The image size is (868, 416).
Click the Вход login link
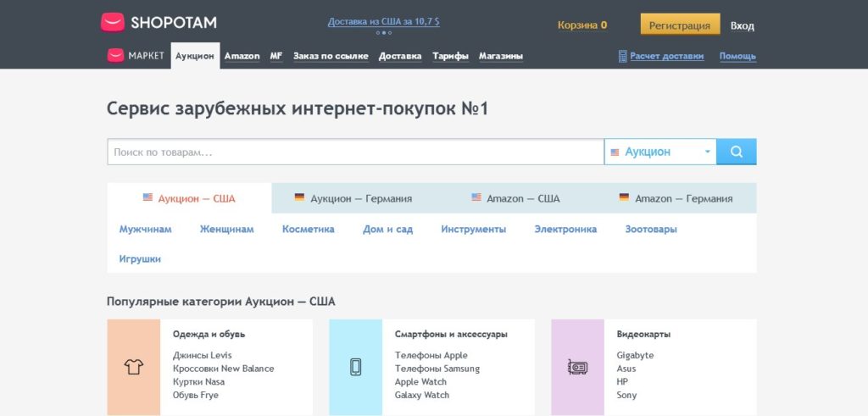pyautogui.click(x=742, y=25)
